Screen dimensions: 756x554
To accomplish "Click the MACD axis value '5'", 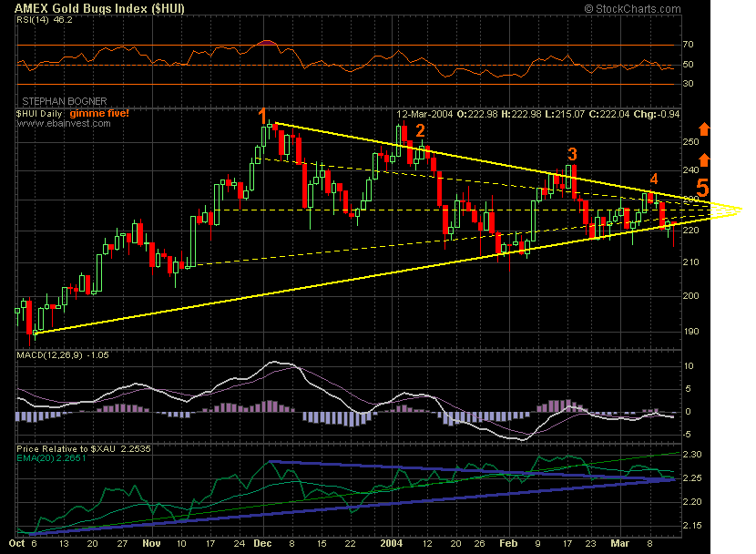I will pyautogui.click(x=688, y=388).
